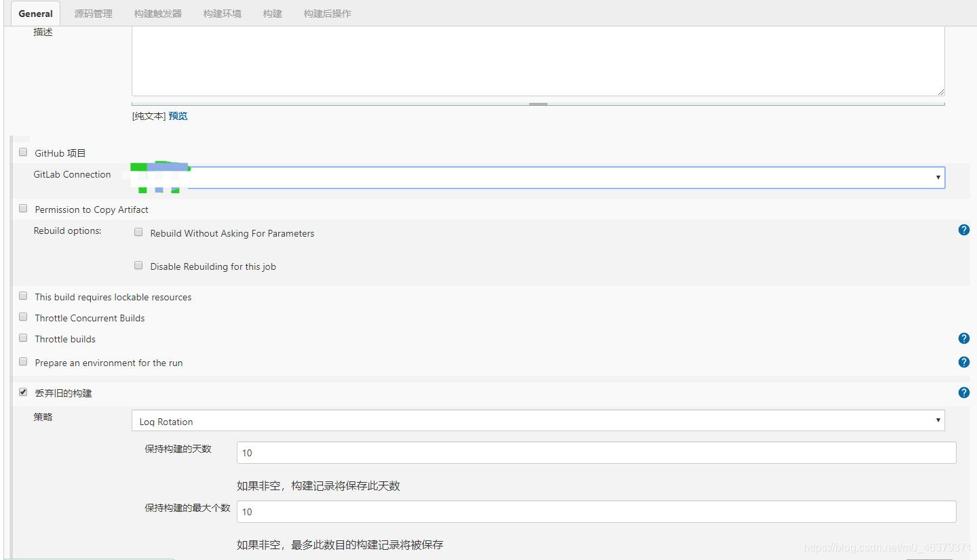Open the 构建后操作 tab
This screenshot has width=977, height=560.
(x=328, y=14)
